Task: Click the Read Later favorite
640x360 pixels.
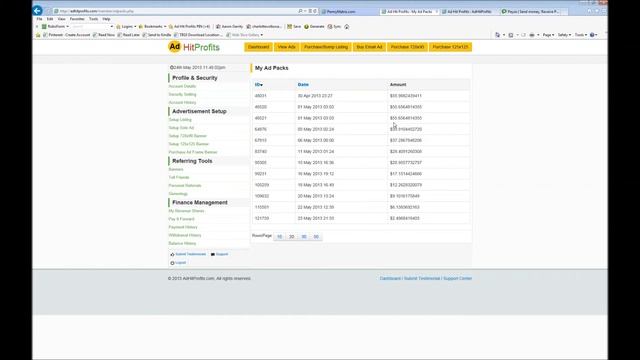Action: coord(129,35)
